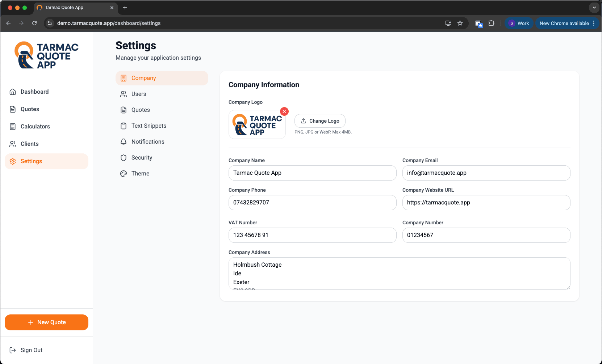
Task: Expand the Chrome tab search dropdown
Action: (x=594, y=8)
